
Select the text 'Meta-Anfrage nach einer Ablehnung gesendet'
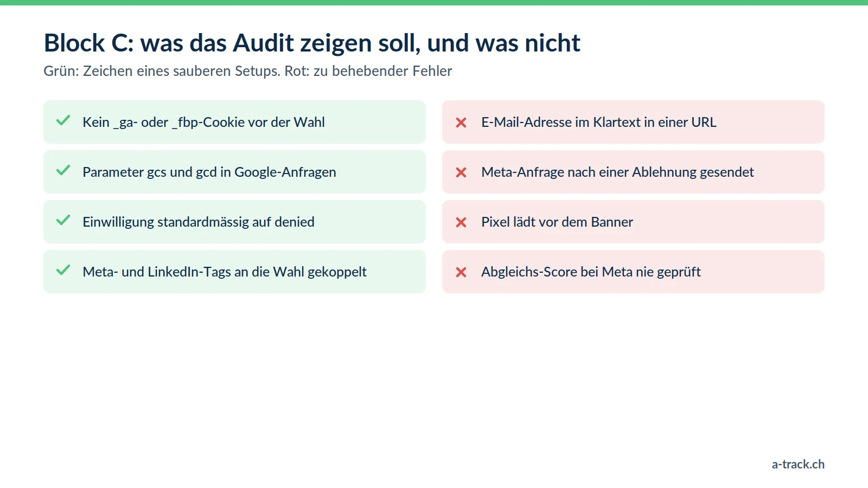click(617, 172)
